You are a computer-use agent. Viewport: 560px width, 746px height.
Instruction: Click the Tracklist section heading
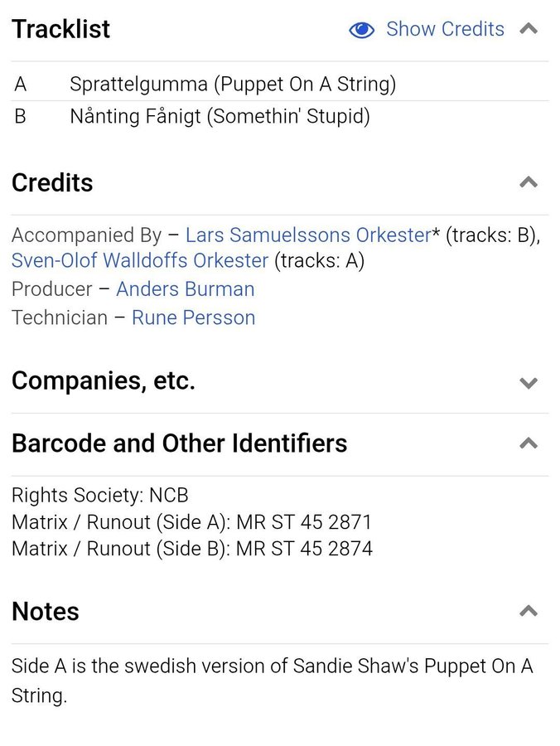pyautogui.click(x=60, y=29)
